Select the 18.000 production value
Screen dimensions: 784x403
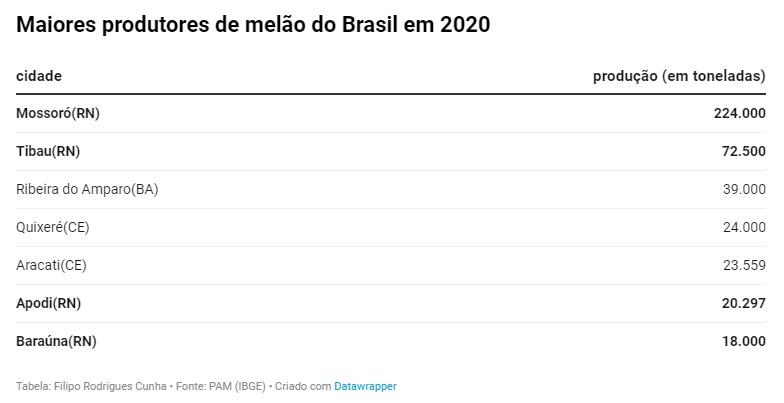coord(743,341)
